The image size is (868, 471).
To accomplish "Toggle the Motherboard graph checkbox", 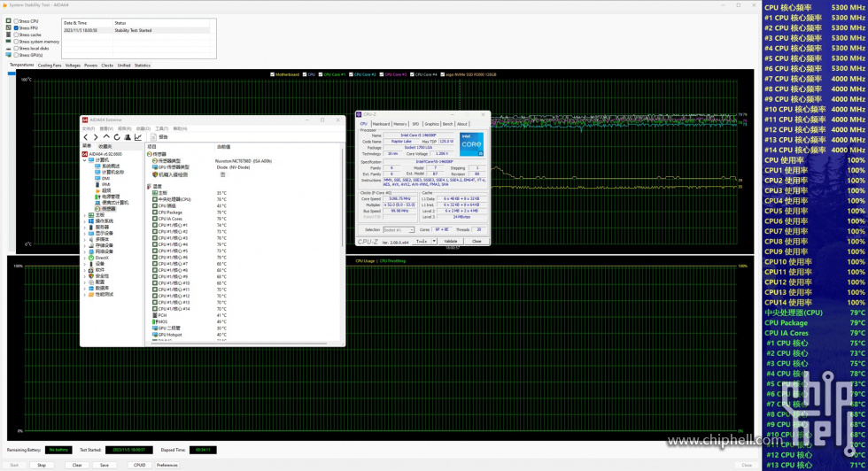I will (273, 74).
